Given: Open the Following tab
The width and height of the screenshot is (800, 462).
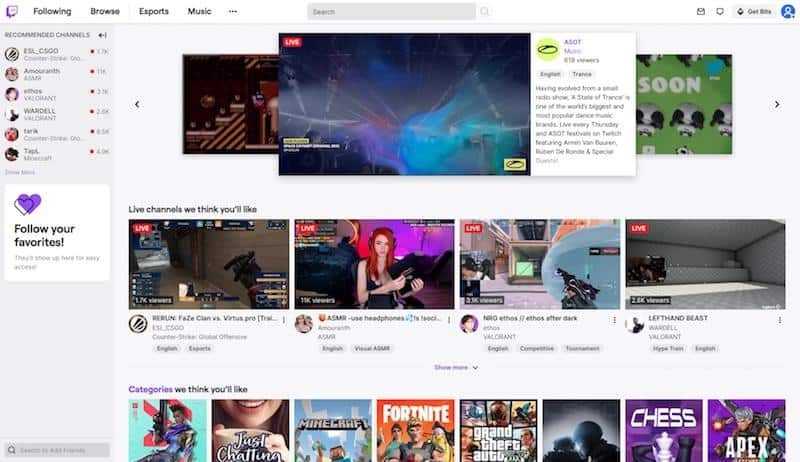Looking at the screenshot, I should click(x=52, y=11).
